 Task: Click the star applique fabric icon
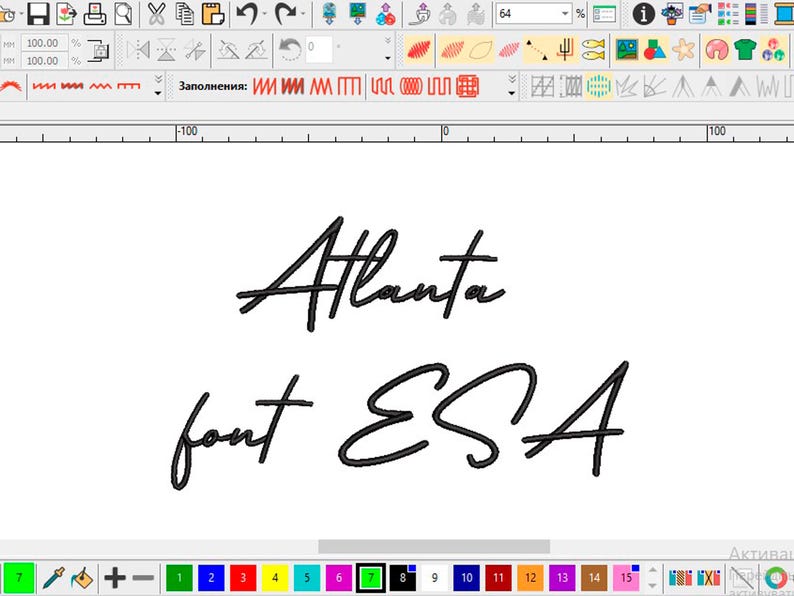point(684,50)
